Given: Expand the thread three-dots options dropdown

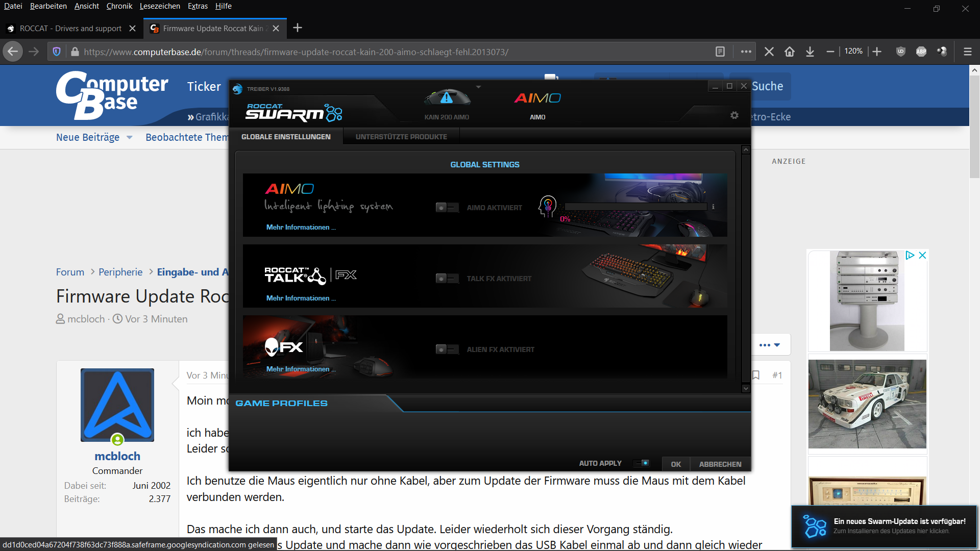Looking at the screenshot, I should (x=769, y=345).
